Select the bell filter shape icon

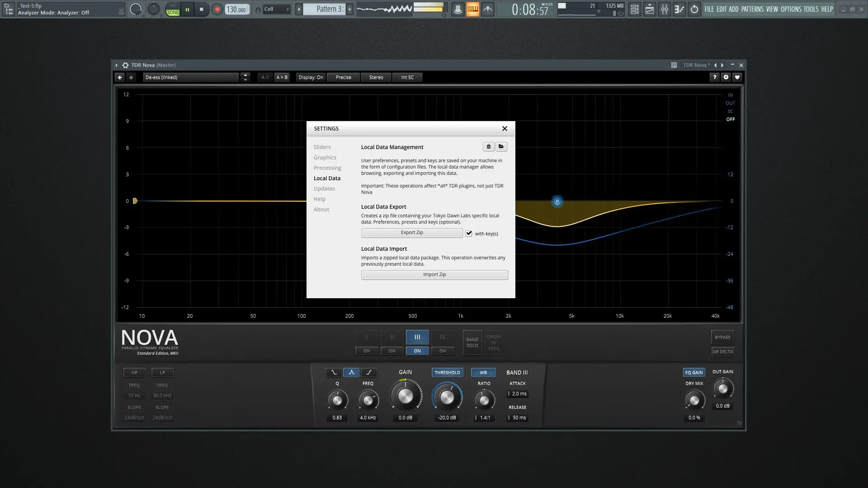[x=351, y=372]
